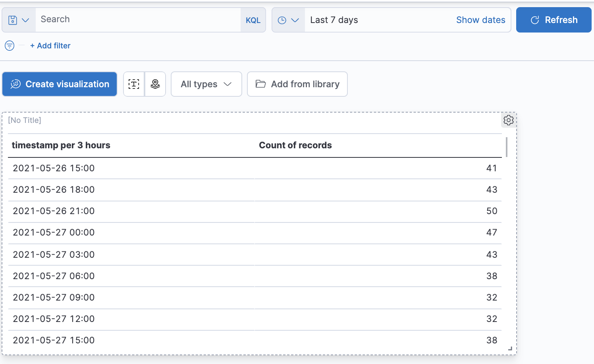Open the filter options menu icon
594x364 pixels.
coord(10,46)
